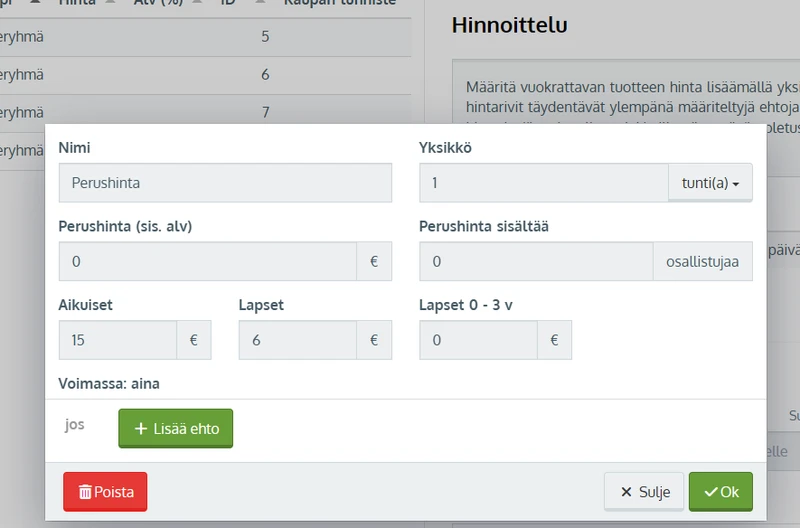This screenshot has width=800, height=528.
Task: Click the Aikuiset field label
Action: [85, 305]
